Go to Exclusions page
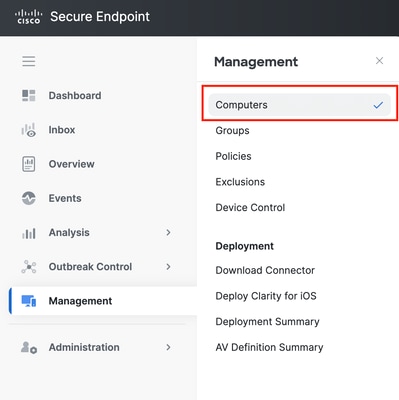The height and width of the screenshot is (400, 399). pyautogui.click(x=240, y=182)
